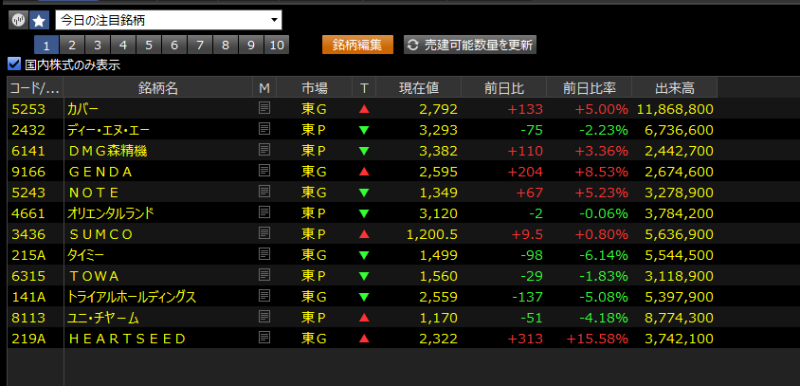Open memo icon for HEARTSEED row
This screenshot has width=800, height=386.
pos(264,338)
